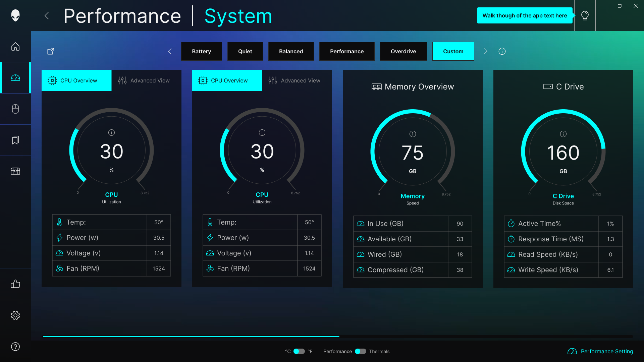Click Fan (RPM) row in second CPU card

point(262,268)
